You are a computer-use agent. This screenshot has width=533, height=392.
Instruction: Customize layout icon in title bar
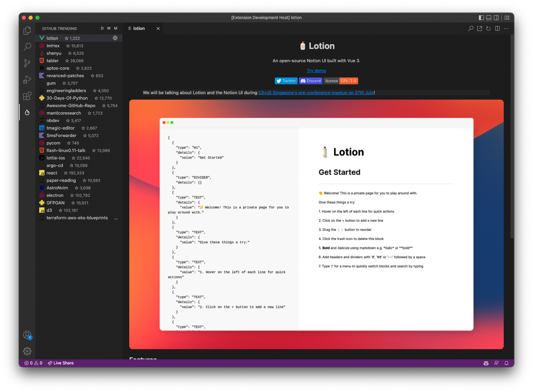pyautogui.click(x=507, y=18)
